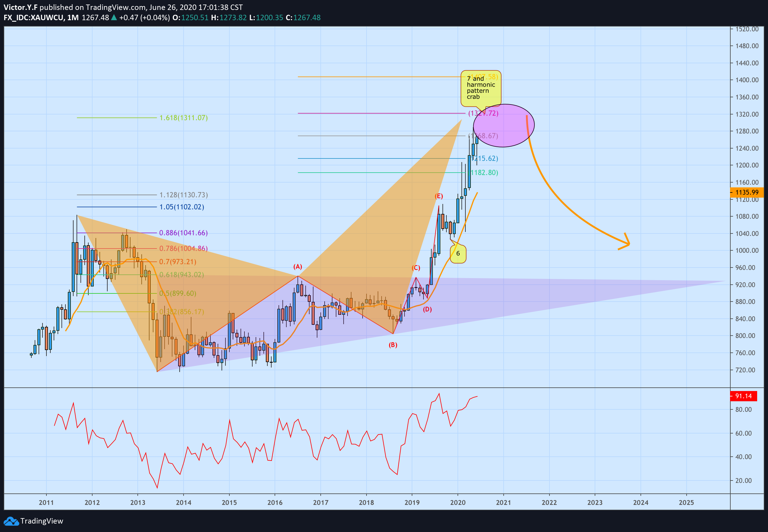The height and width of the screenshot is (532, 768).
Task: Click the (1182.80) price level label
Action: (483, 173)
